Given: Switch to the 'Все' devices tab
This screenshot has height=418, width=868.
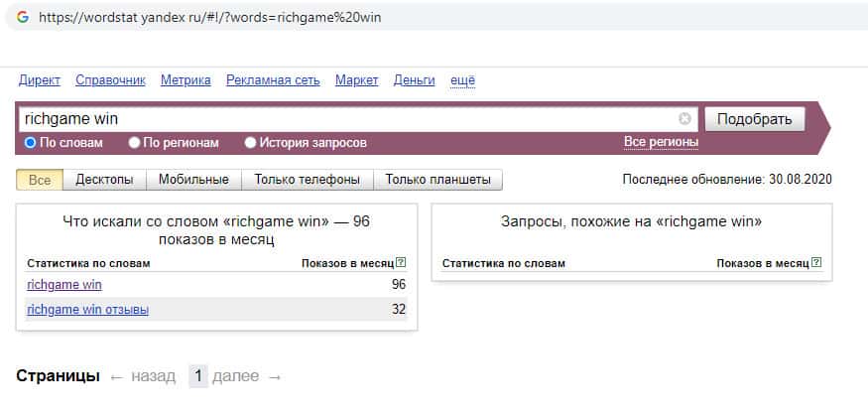Looking at the screenshot, I should point(40,180).
